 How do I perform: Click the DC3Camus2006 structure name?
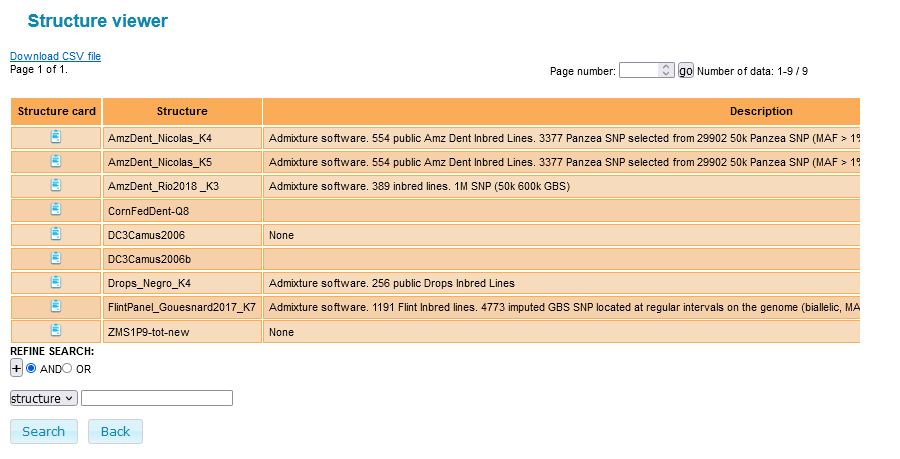click(146, 235)
